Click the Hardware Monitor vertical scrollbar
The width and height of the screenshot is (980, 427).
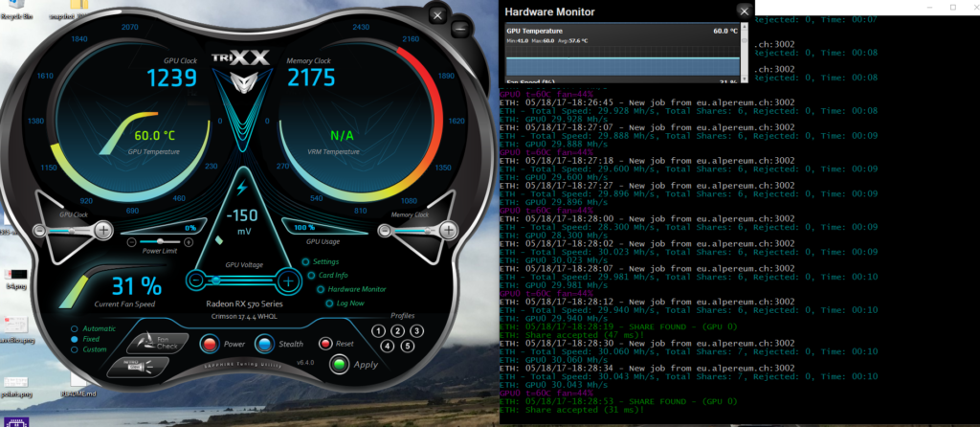(744, 54)
